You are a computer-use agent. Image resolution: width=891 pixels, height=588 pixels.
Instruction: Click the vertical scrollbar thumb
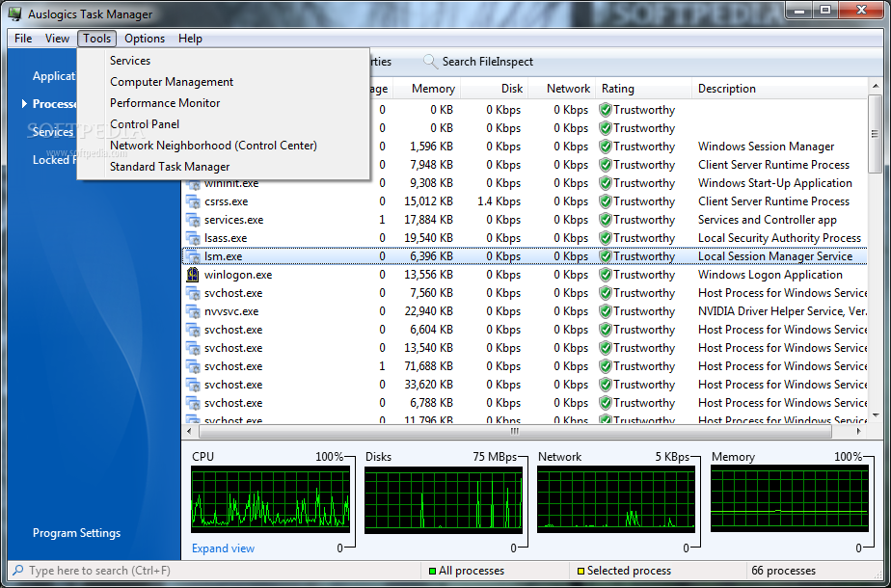(x=875, y=134)
